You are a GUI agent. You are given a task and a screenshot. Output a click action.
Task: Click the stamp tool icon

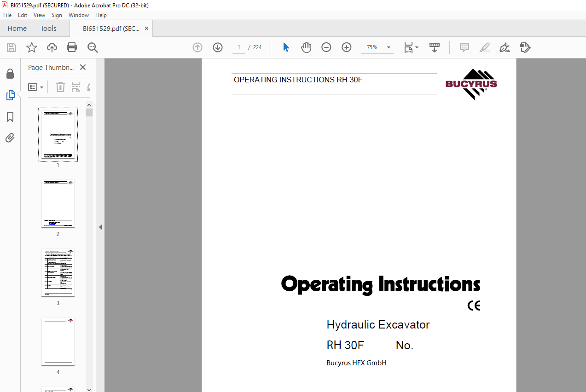pos(525,47)
